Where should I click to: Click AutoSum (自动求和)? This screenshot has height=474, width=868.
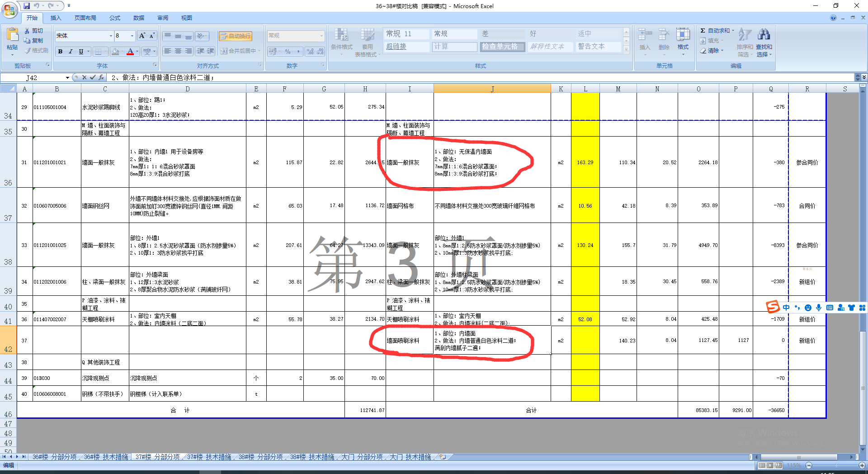coord(714,31)
